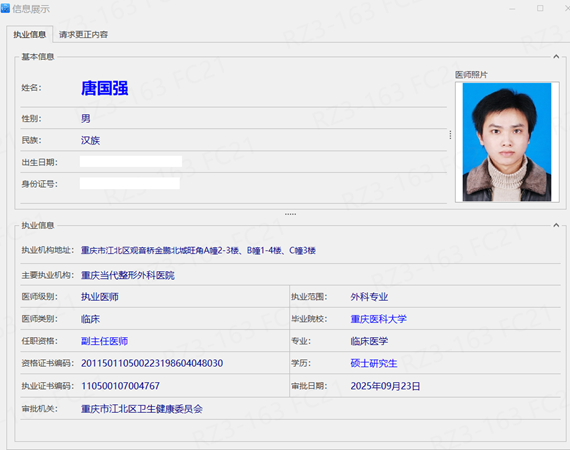Viewport: 570px width, 450px height.
Task: Switch to the 请求更正内容 tab
Action: (83, 35)
